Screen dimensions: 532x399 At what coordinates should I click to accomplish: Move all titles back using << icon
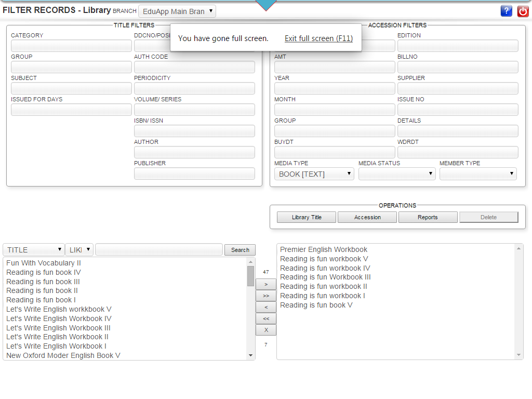point(265,318)
